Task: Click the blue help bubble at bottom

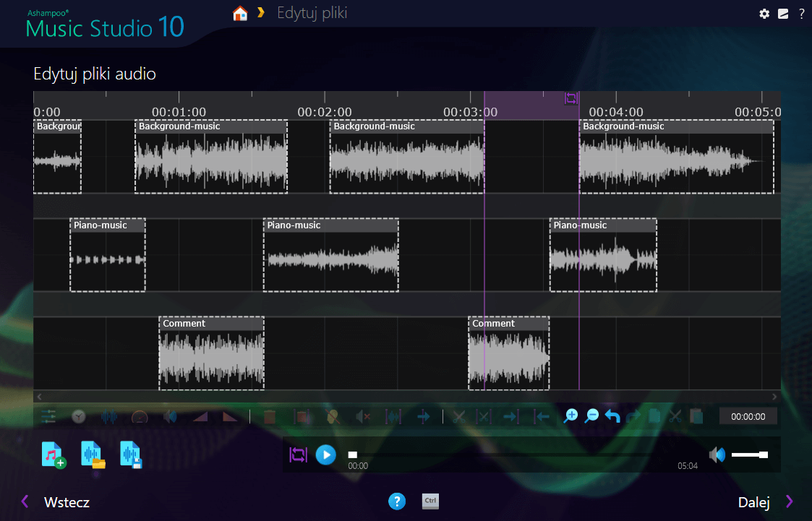Action: tap(397, 501)
